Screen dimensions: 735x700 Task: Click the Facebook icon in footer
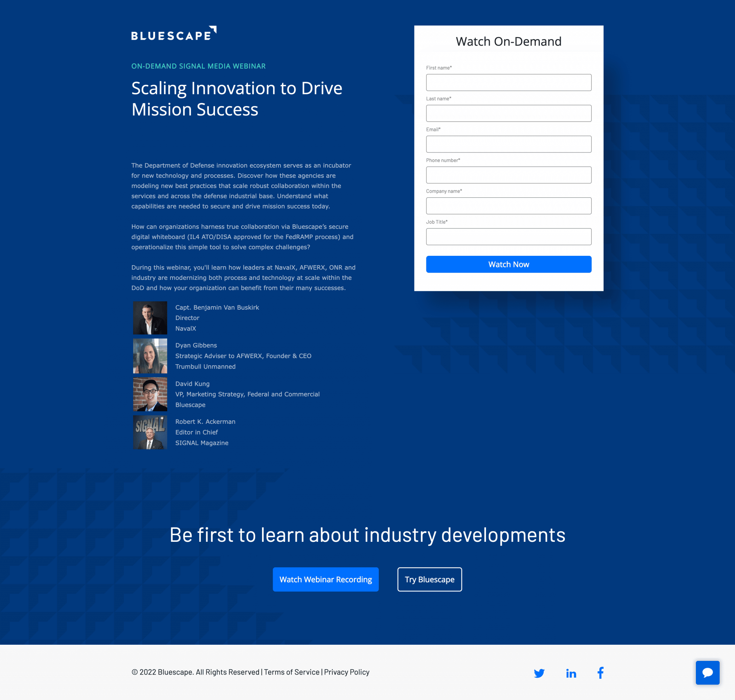click(x=599, y=672)
